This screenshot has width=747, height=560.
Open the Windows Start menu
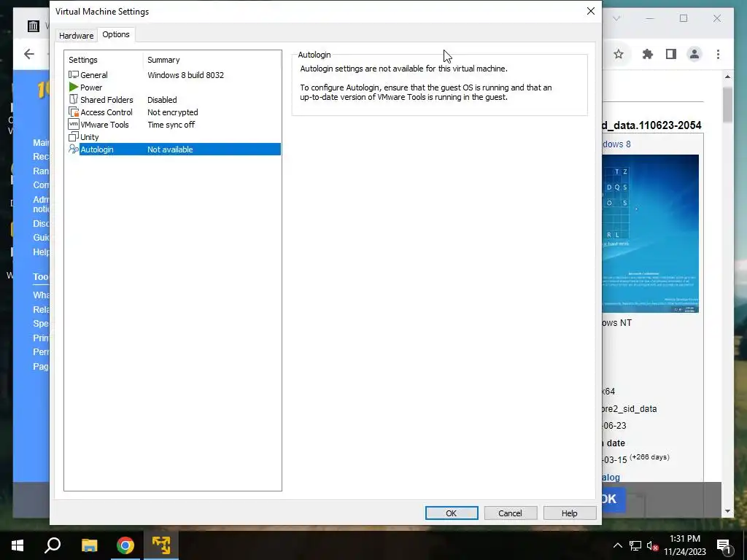(18, 545)
